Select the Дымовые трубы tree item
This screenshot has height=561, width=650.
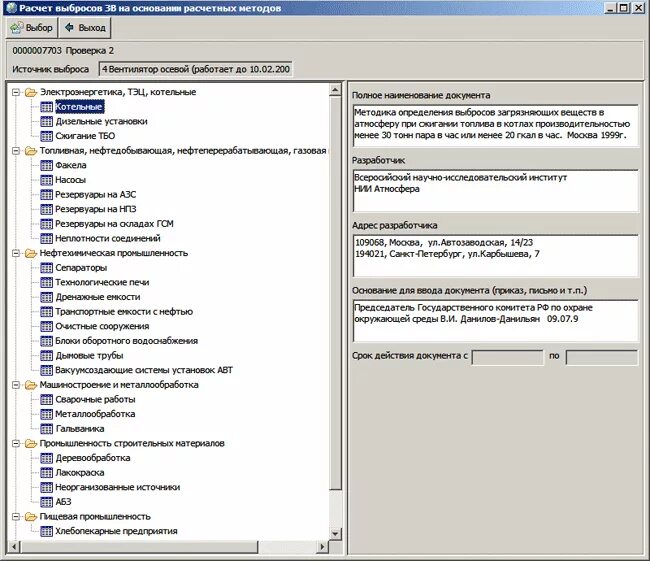pyautogui.click(x=90, y=355)
